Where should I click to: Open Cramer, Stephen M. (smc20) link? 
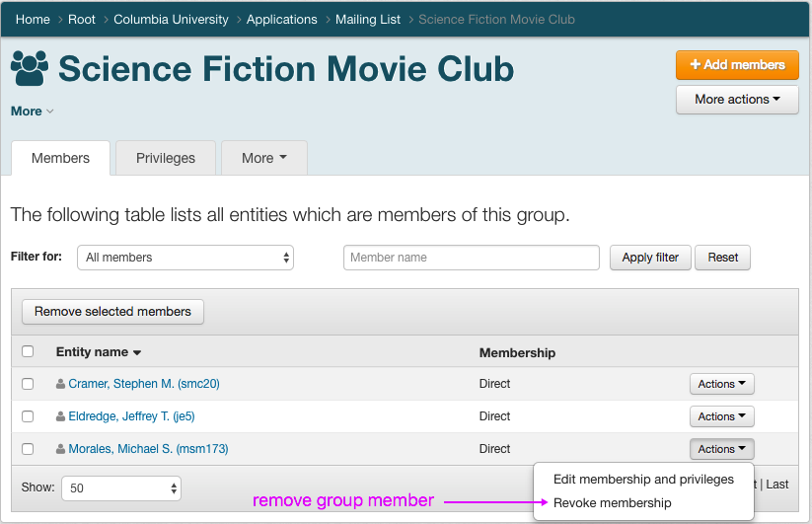144,384
